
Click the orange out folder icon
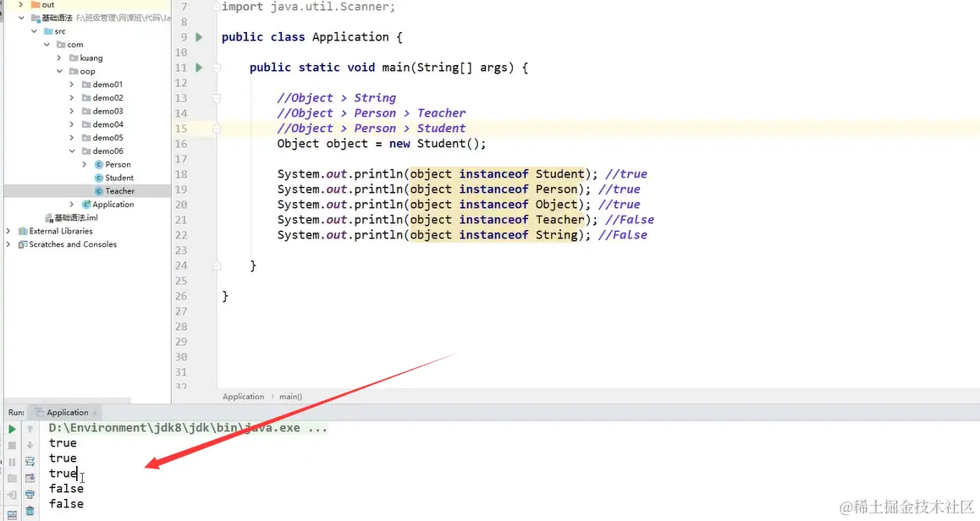pos(36,4)
